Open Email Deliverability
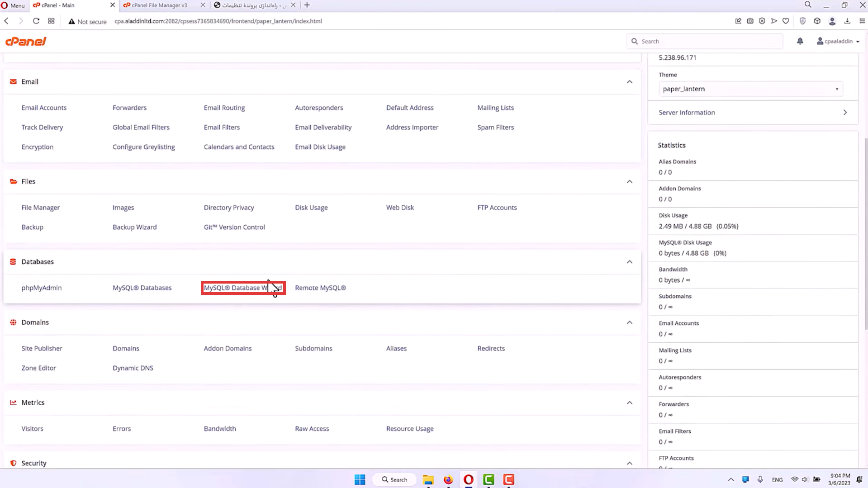 point(323,128)
